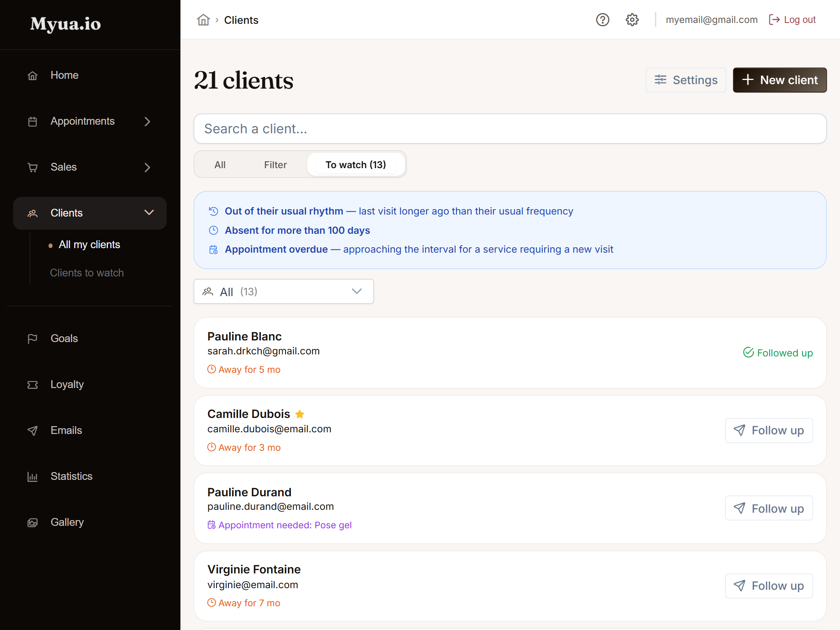Click the Sales cart icon
840x630 pixels.
pyautogui.click(x=32, y=167)
